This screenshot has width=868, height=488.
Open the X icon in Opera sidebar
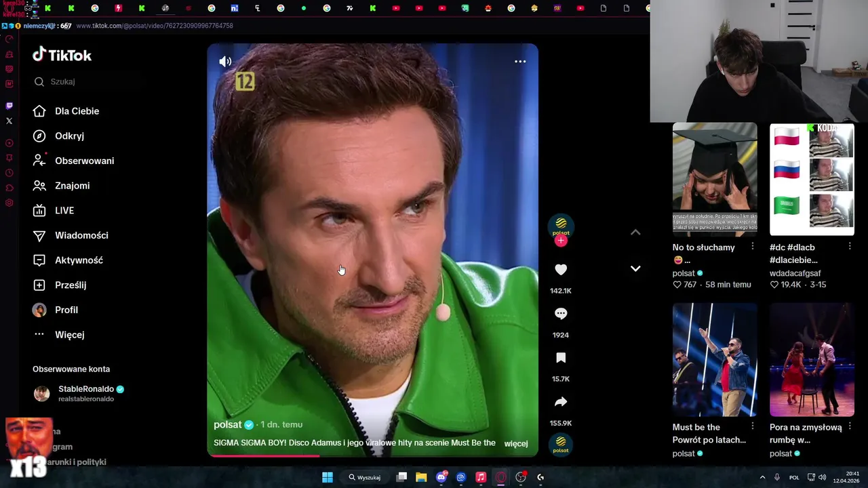(x=9, y=121)
